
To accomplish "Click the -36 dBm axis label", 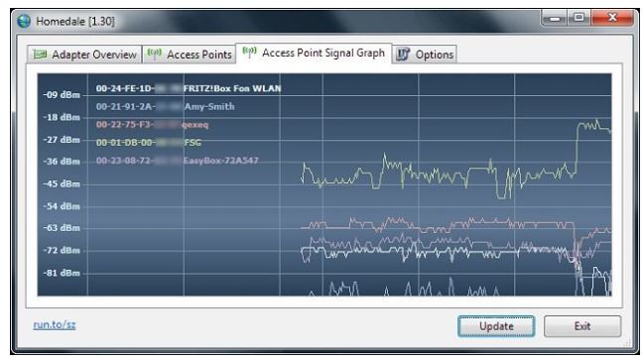I will [62, 162].
